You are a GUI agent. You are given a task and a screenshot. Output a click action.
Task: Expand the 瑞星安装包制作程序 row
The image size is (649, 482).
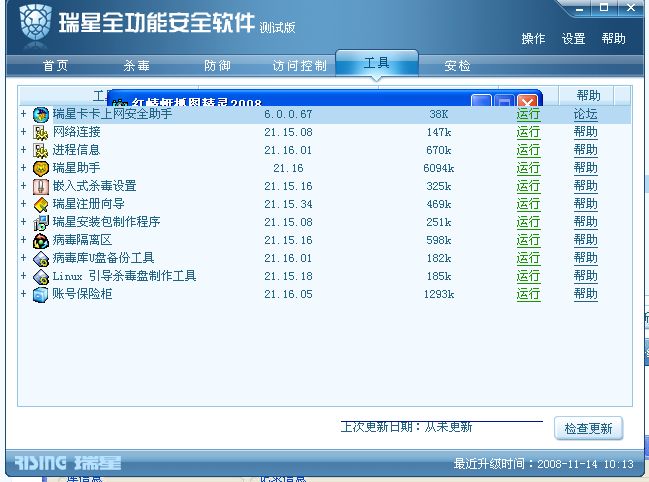[x=24, y=221]
